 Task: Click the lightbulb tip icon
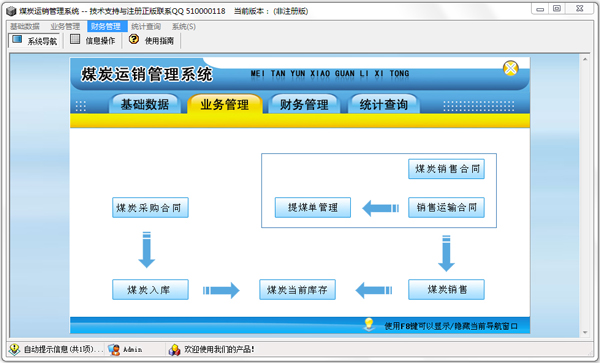pyautogui.click(x=368, y=324)
